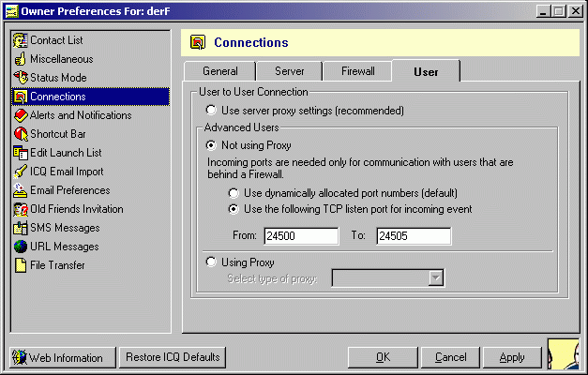Open SMS Messages settings
This screenshot has height=375, width=588.
(90, 228)
